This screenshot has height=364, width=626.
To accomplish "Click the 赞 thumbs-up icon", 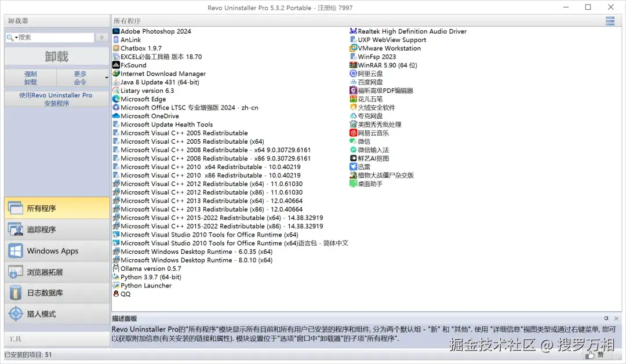I will (589, 354).
